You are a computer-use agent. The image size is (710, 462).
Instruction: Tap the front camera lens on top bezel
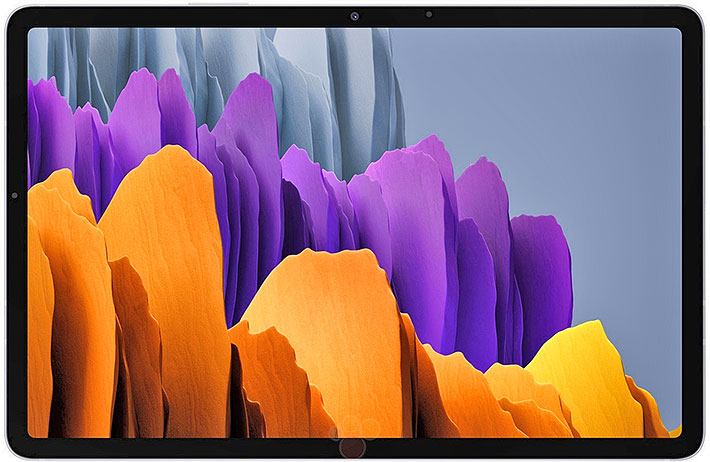click(x=355, y=15)
